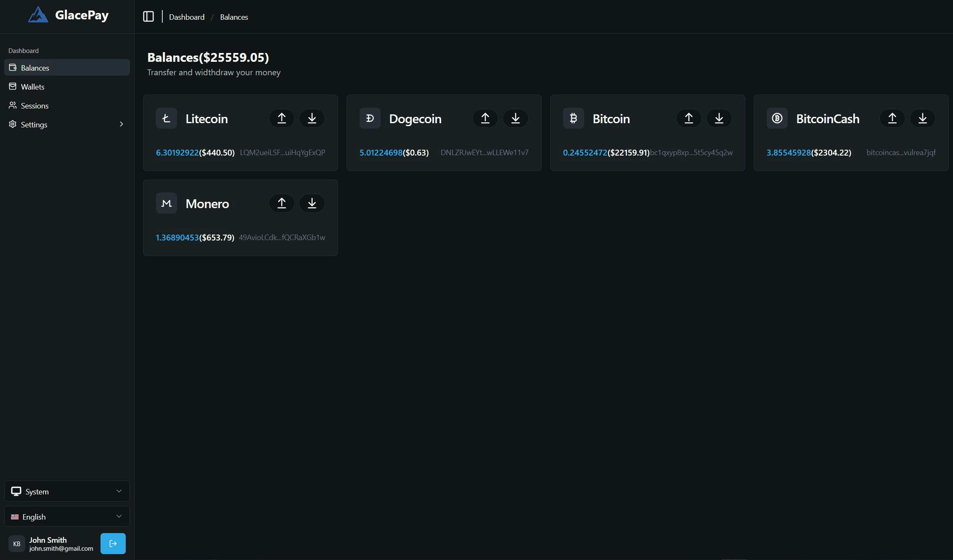Click the logout button next to John Smith
Screen dimensions: 953x560
click(x=113, y=543)
